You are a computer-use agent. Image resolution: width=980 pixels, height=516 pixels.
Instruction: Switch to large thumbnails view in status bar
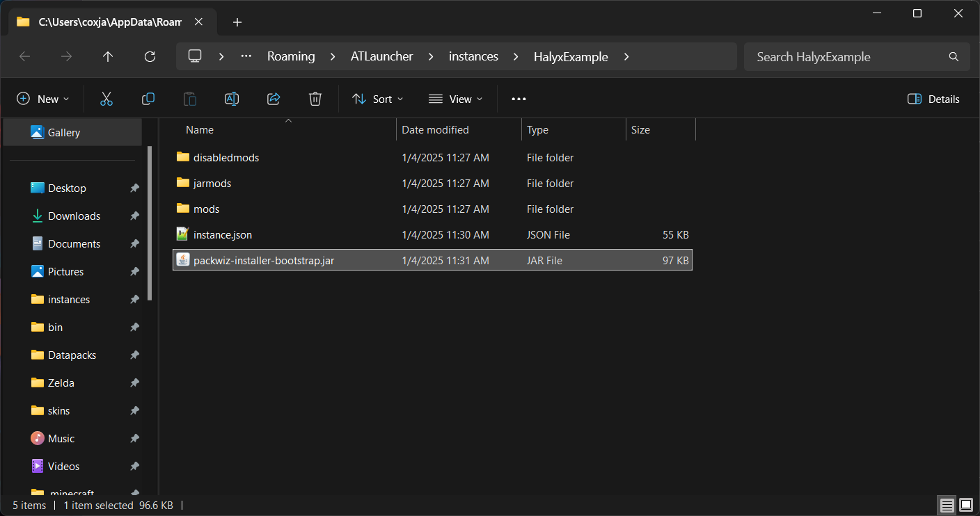(966, 505)
